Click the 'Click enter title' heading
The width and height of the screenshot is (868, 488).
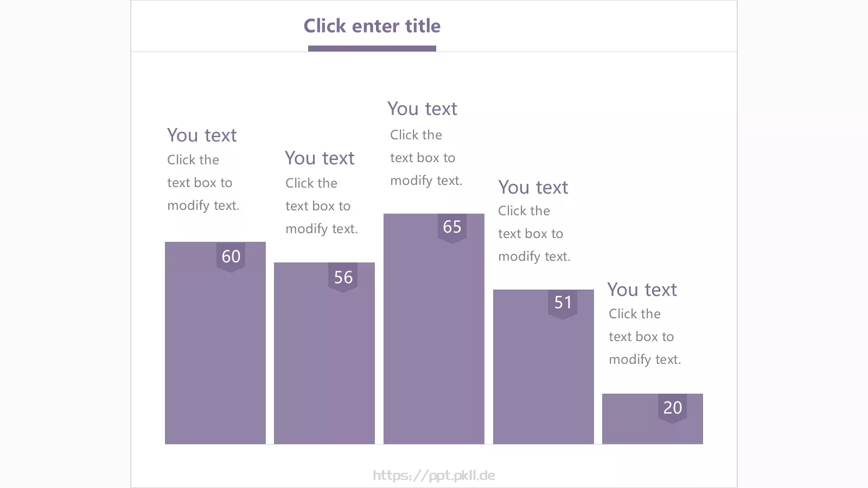tap(372, 26)
